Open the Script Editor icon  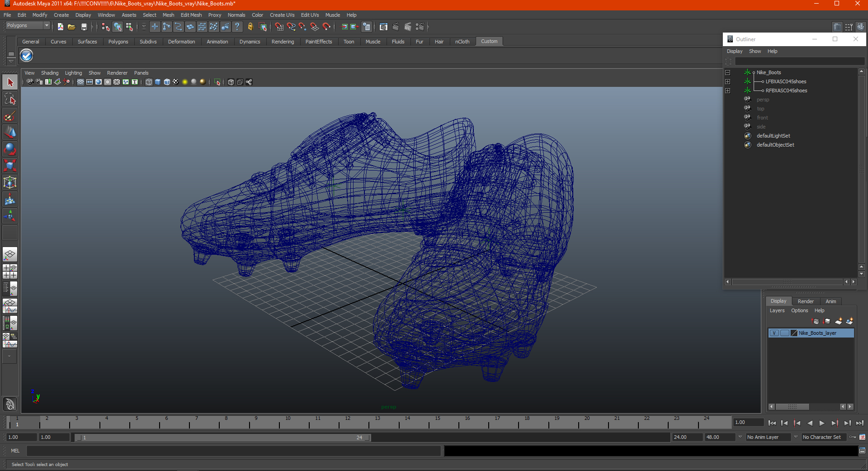(x=862, y=451)
